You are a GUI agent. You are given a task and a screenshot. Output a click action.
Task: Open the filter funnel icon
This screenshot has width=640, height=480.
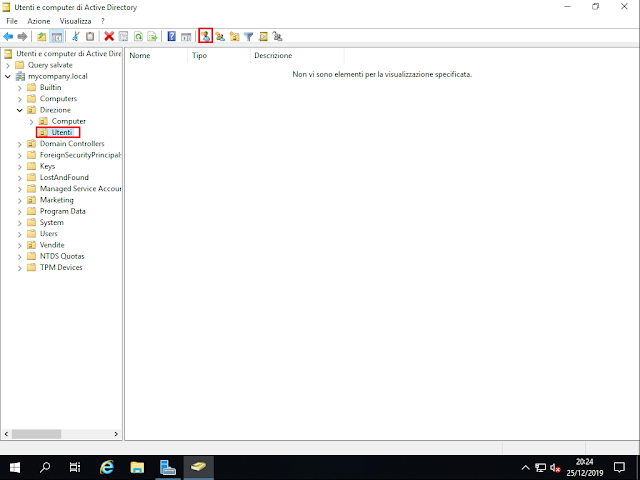[249, 37]
